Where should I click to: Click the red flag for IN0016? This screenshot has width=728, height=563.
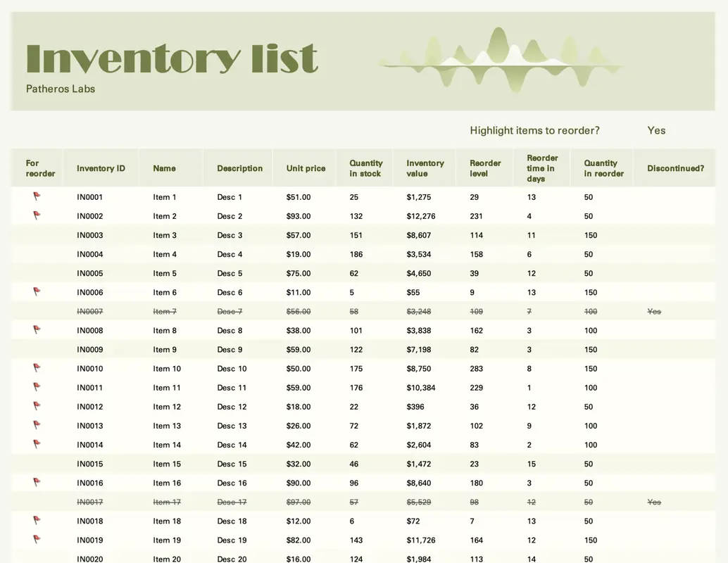[x=37, y=483]
